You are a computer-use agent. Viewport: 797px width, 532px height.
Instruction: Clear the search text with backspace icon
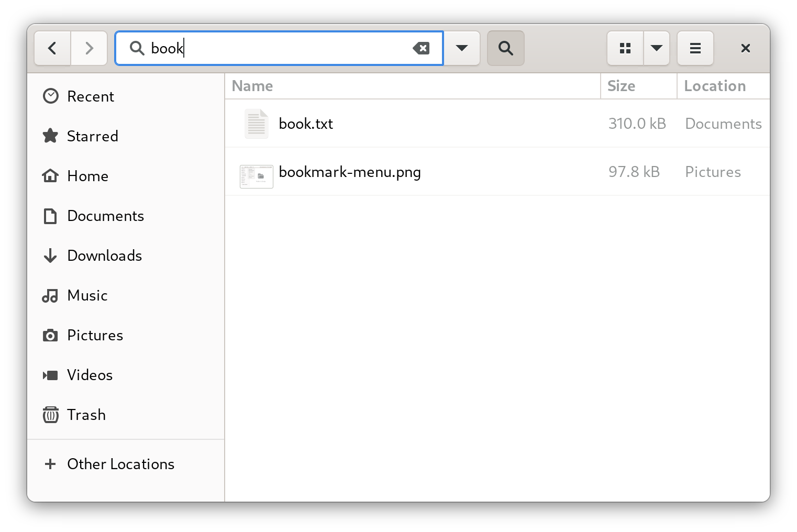tap(421, 48)
